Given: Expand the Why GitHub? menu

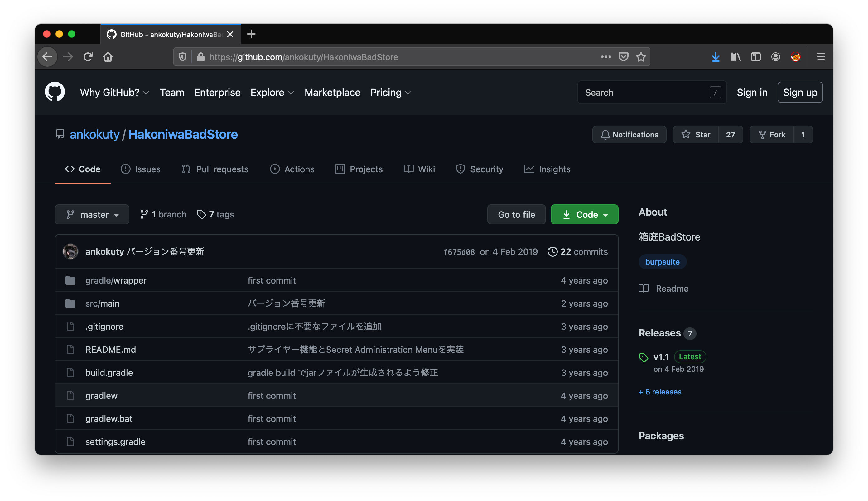Looking at the screenshot, I should click(x=114, y=92).
